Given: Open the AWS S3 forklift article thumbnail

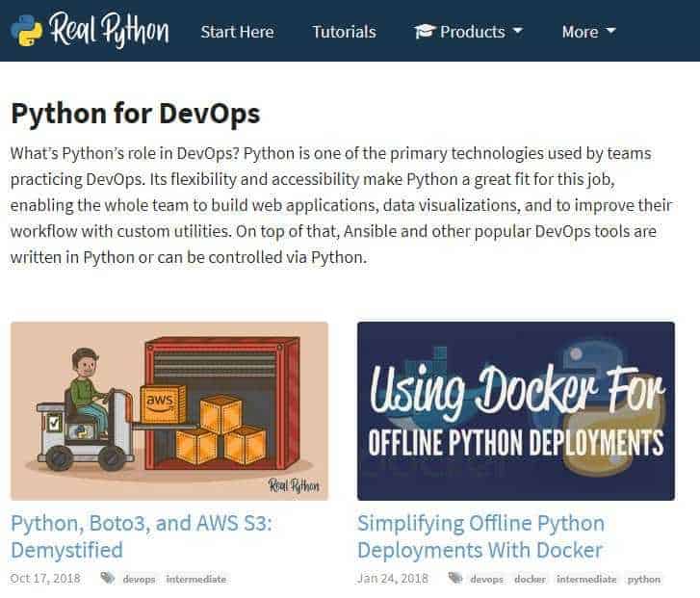Looking at the screenshot, I should click(x=169, y=411).
